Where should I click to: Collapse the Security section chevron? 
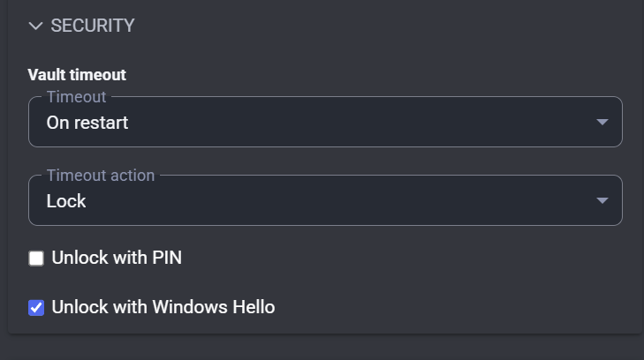[36, 26]
